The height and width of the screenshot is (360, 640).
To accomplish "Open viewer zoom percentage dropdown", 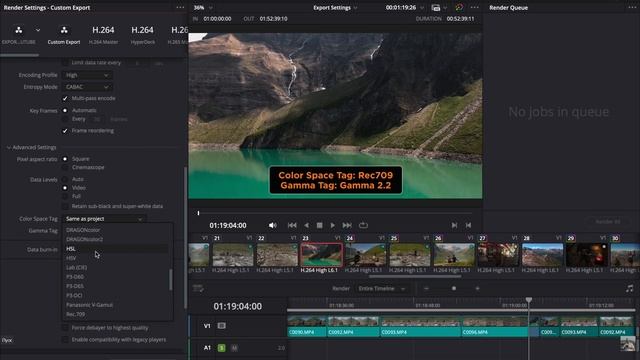I will (x=203, y=7).
